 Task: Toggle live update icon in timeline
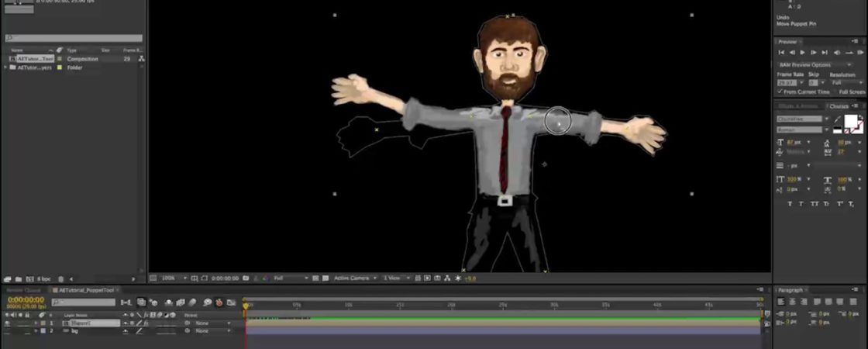[x=141, y=302]
